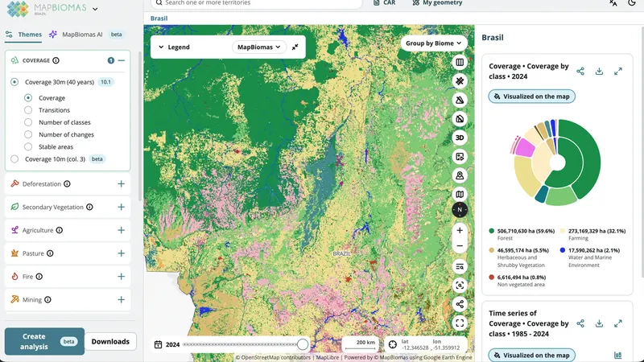Select Number of classes radio option
The image size is (644, 362).
point(28,122)
